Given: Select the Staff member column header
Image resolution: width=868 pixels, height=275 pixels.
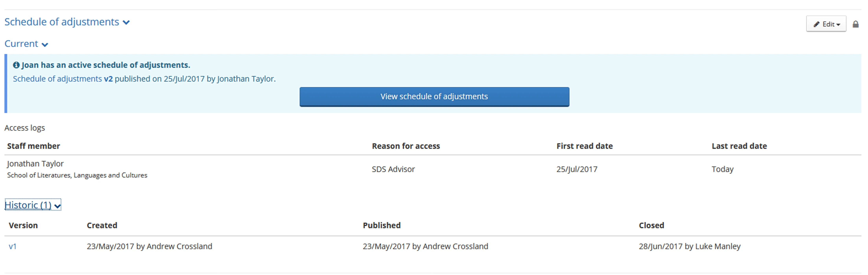Looking at the screenshot, I should [33, 146].
